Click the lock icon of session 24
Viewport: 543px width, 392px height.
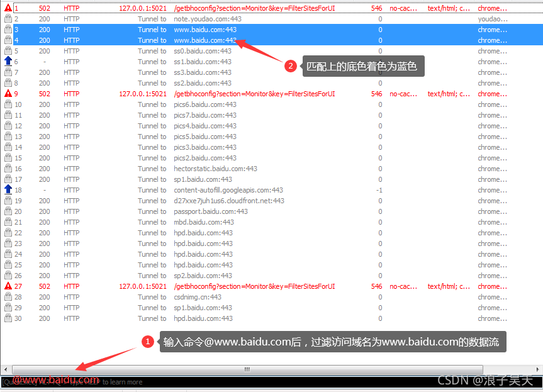tap(8, 254)
